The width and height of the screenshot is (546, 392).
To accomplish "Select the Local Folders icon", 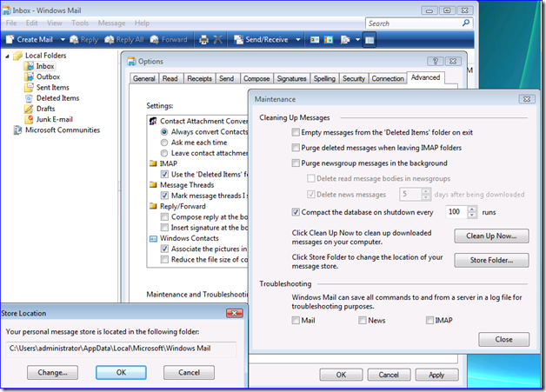I will pyautogui.click(x=17, y=56).
